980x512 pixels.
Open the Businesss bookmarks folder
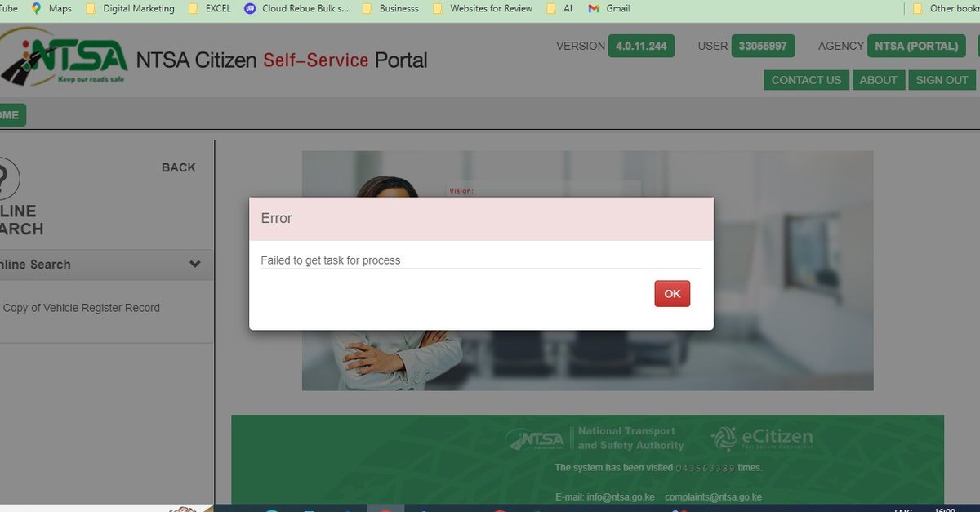coord(390,9)
